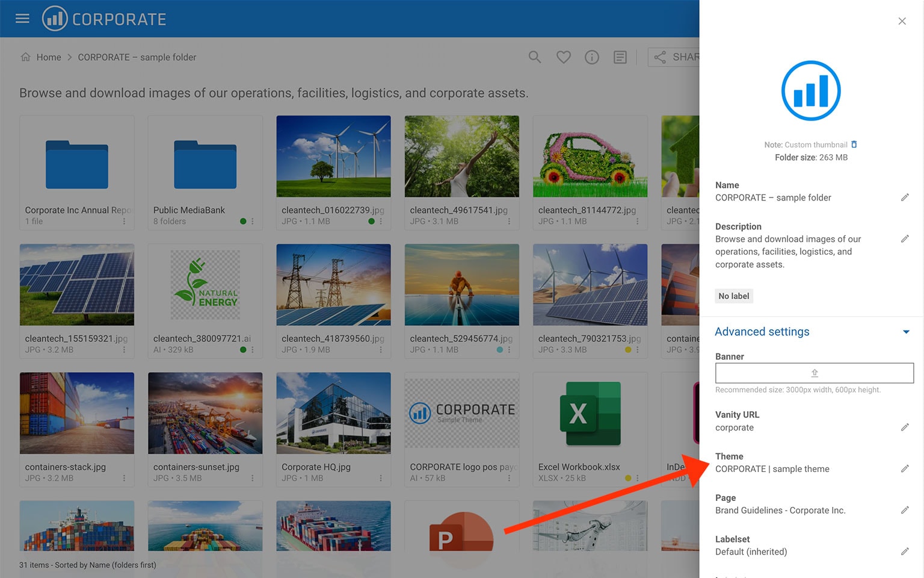Collapse the Advanced settings section

[x=905, y=332]
